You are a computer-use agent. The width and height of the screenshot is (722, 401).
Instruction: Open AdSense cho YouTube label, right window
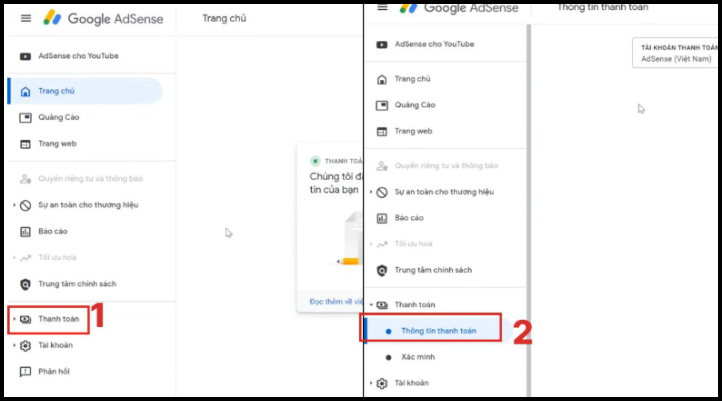click(x=434, y=45)
